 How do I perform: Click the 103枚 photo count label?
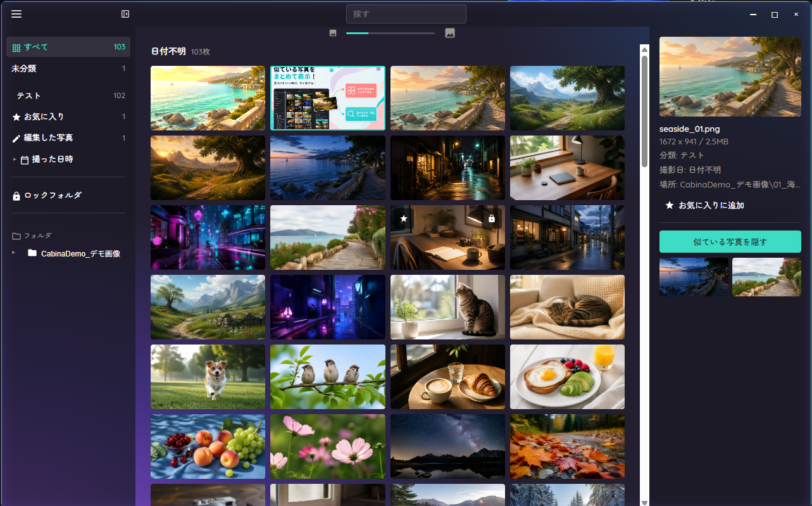pyautogui.click(x=201, y=52)
